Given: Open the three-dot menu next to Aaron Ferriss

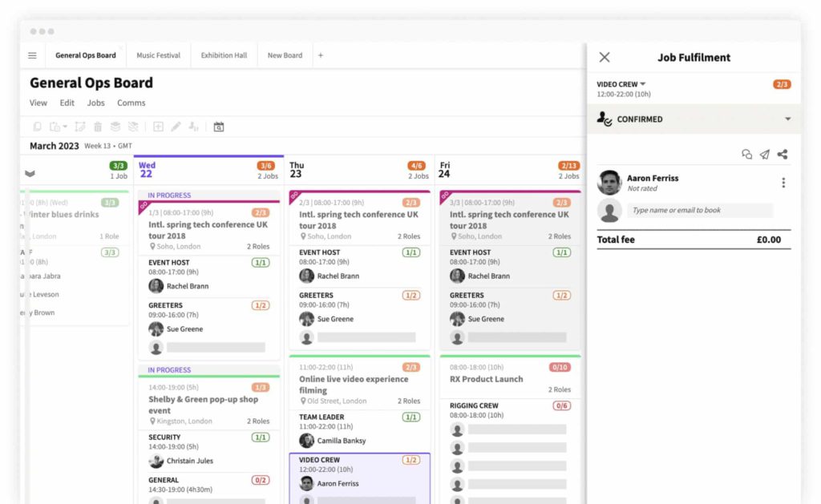Looking at the screenshot, I should (783, 182).
